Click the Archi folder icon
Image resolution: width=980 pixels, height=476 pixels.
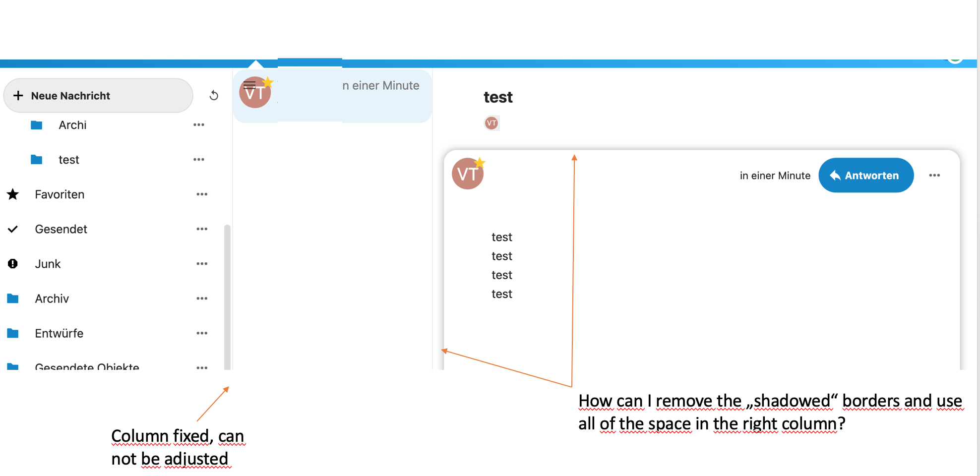tap(36, 125)
